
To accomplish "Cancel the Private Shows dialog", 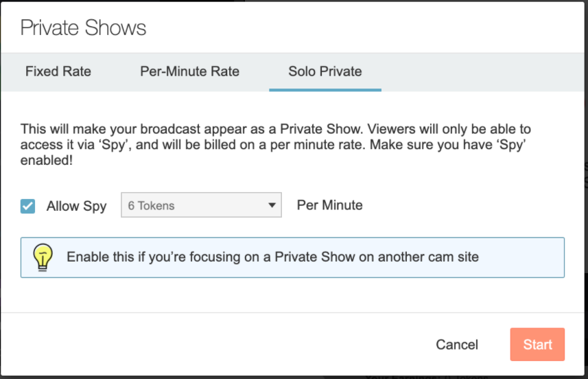I will [457, 345].
